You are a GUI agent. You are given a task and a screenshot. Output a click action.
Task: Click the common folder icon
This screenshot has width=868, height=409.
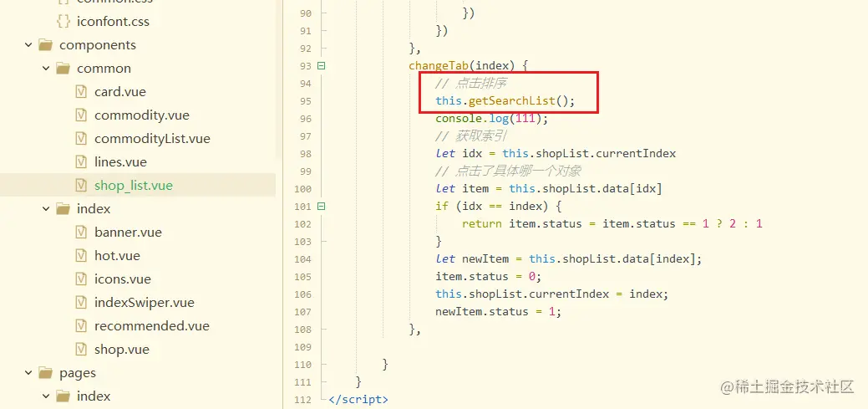coord(63,69)
